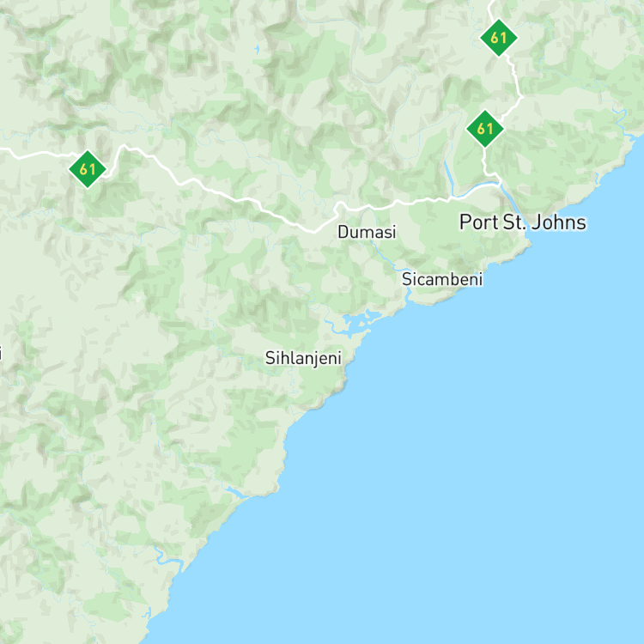The height and width of the screenshot is (644, 644).
Task: Click the winding estuary on the far southwestern coast
Action: tap(167, 559)
